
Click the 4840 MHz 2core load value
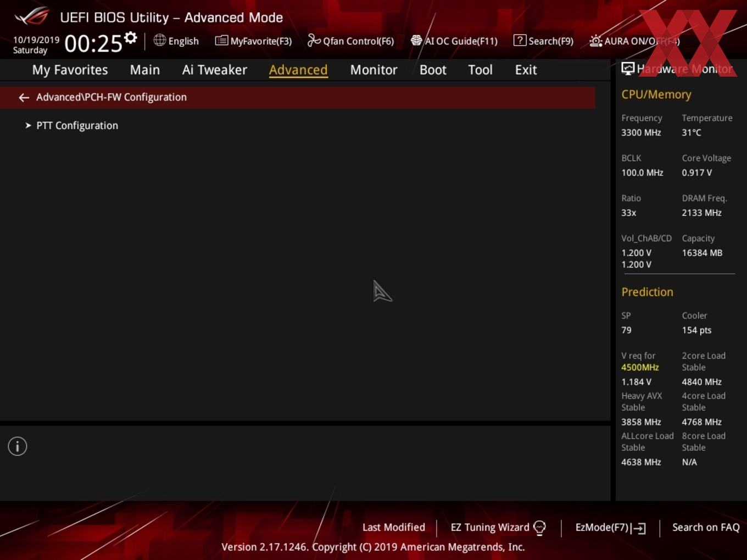[701, 382]
